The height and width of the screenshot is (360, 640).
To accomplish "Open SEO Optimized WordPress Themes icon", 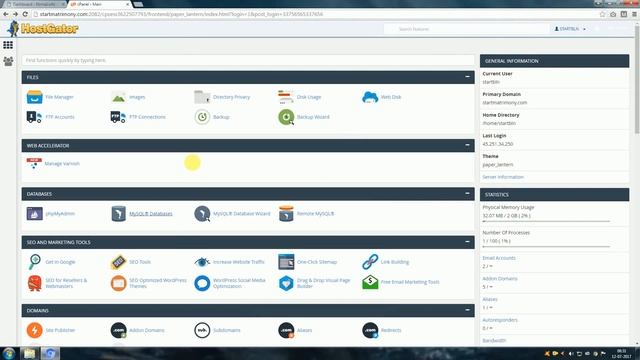I will tap(118, 283).
